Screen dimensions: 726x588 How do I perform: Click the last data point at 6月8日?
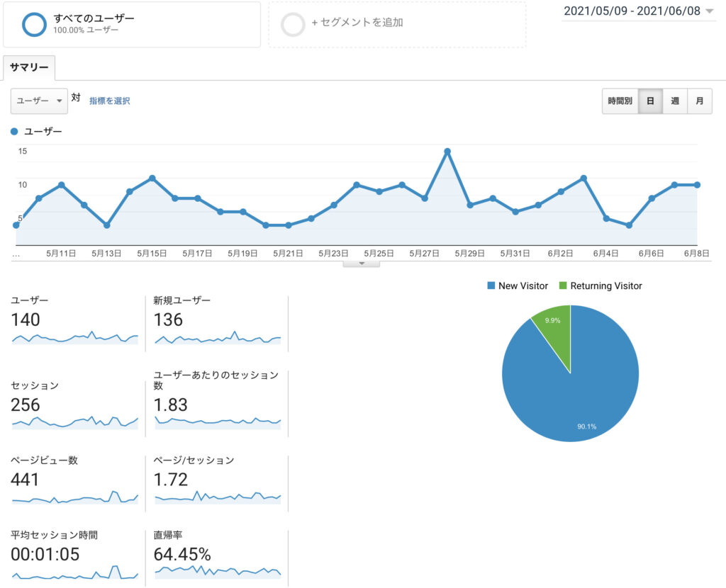coord(697,185)
